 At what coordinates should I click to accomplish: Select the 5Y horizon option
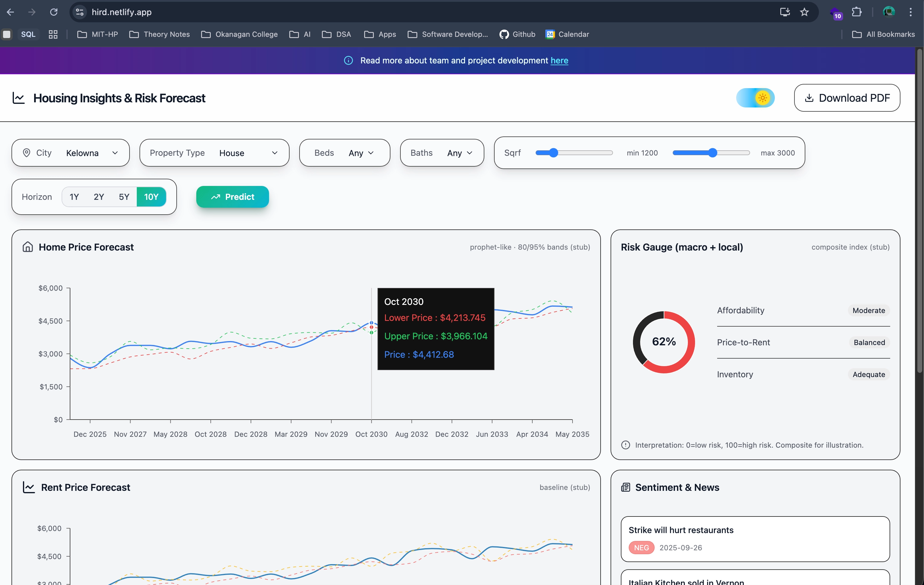124,197
